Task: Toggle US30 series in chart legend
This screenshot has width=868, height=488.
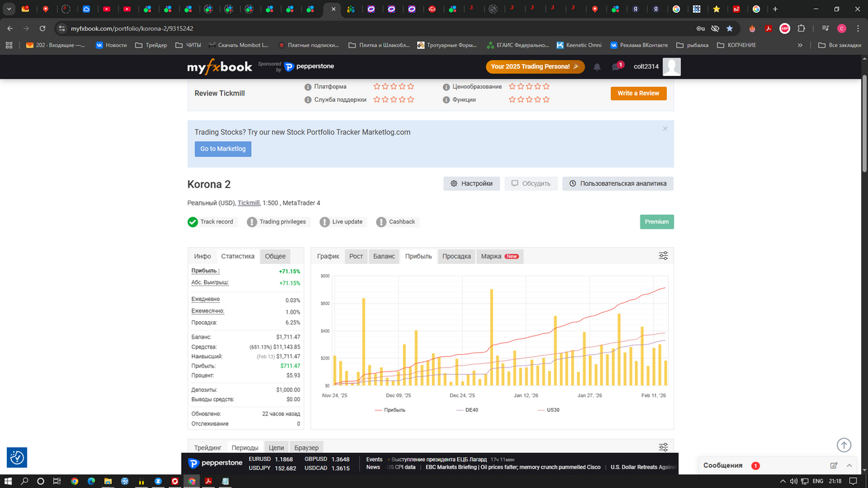Action: 548,409
